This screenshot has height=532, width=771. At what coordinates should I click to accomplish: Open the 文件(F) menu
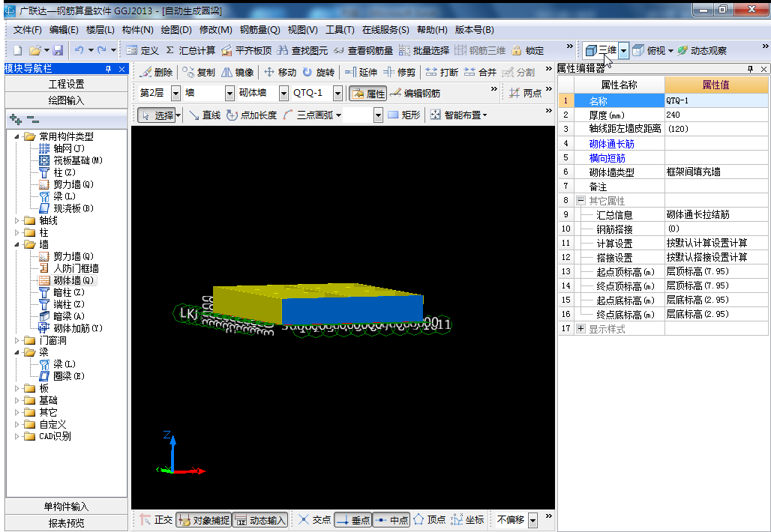[x=27, y=30]
